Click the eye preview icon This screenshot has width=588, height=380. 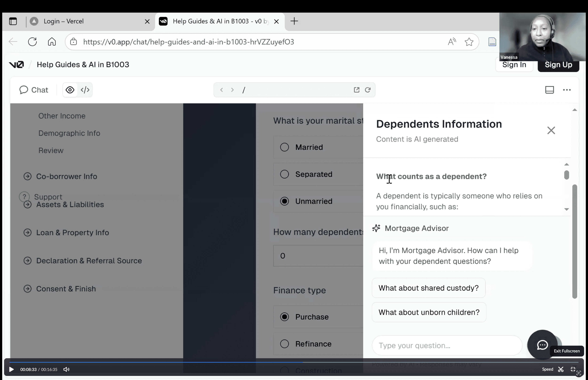70,90
